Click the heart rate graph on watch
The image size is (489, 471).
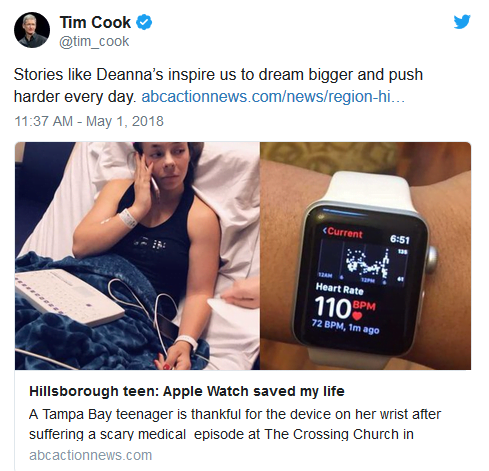tap(363, 263)
